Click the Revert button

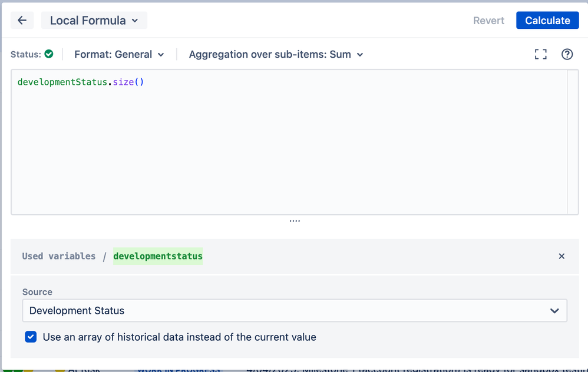pyautogui.click(x=488, y=20)
